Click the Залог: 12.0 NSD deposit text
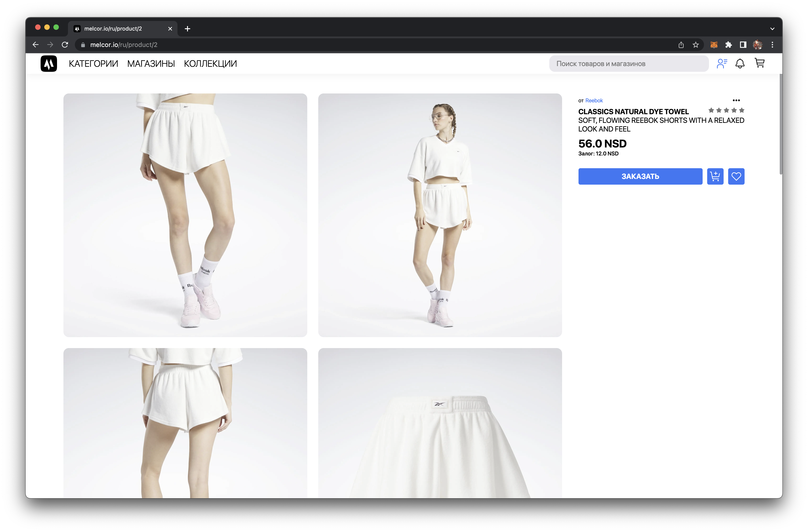Viewport: 808px width, 532px height. coord(599,154)
